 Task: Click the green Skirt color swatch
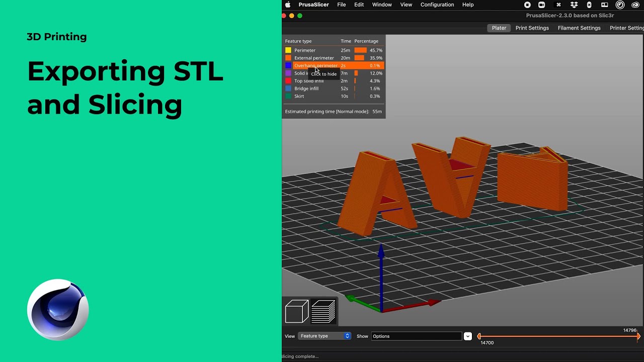tap(288, 96)
